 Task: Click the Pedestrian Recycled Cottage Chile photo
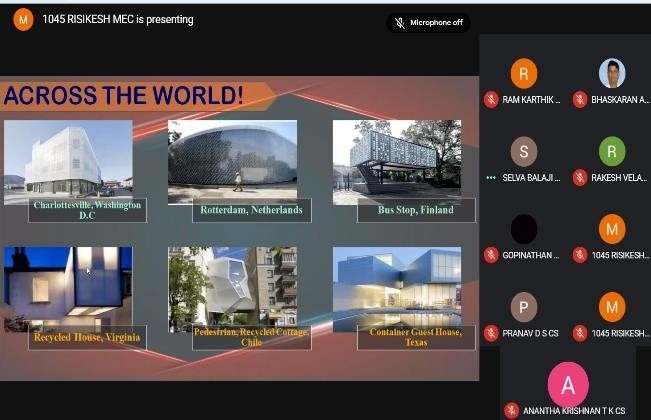[232, 289]
